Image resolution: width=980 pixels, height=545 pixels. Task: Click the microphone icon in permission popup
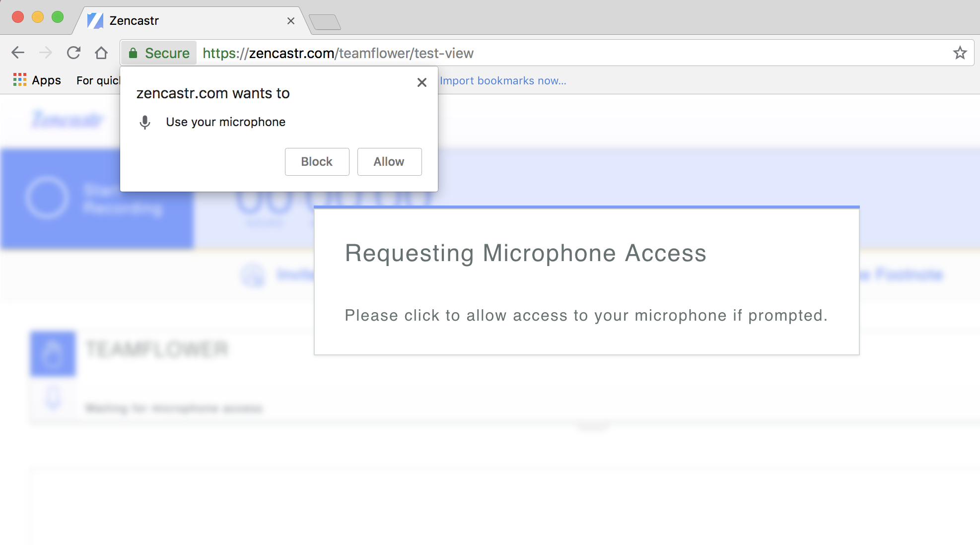click(145, 122)
